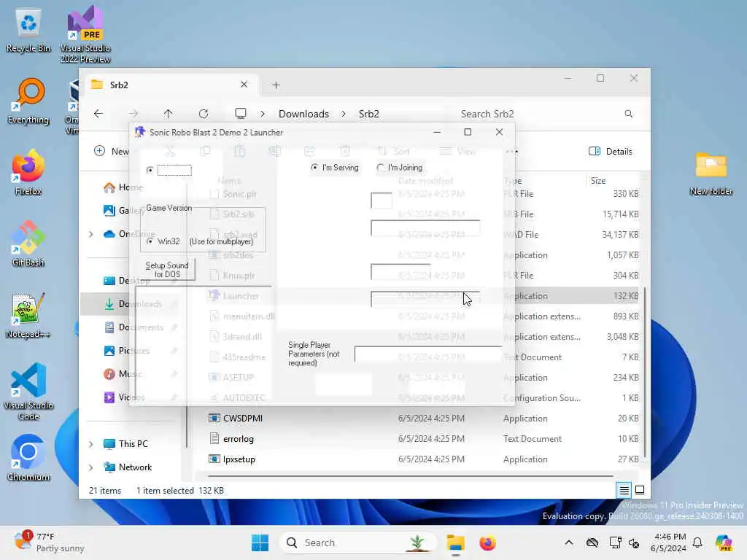Viewport: 747px width, 560px height.
Task: Click the network icon in system tray
Action: tap(615, 542)
